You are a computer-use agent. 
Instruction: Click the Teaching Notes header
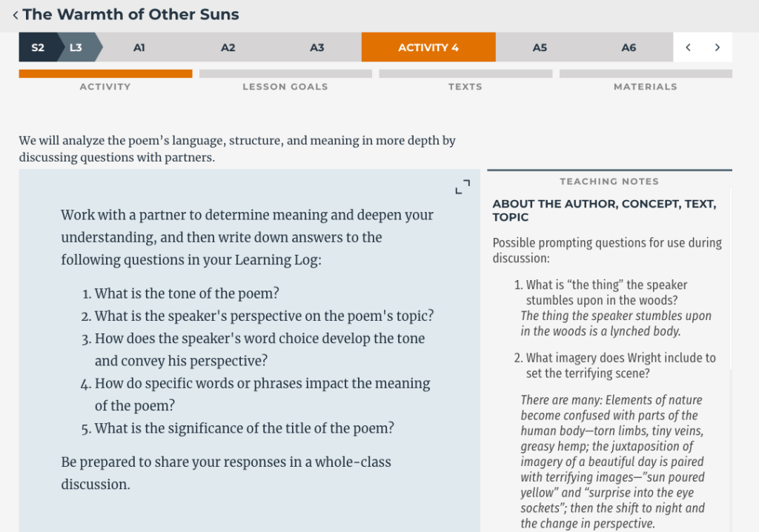[609, 181]
